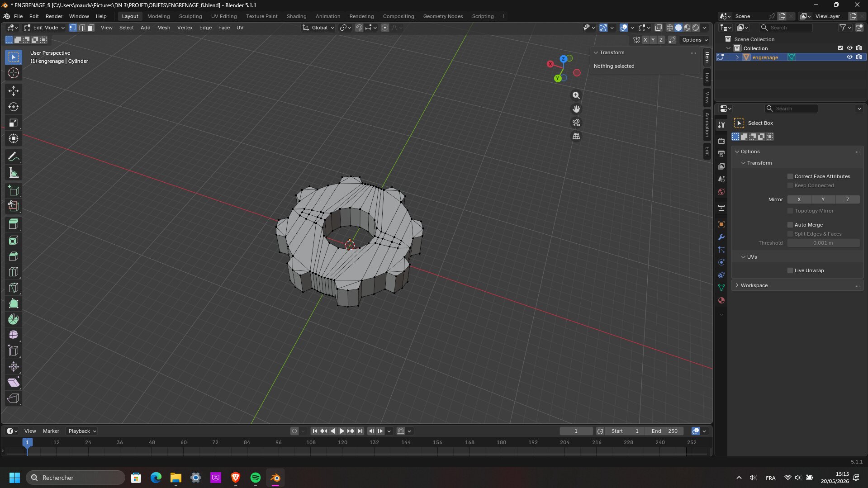Activate the Move tool

(14, 91)
